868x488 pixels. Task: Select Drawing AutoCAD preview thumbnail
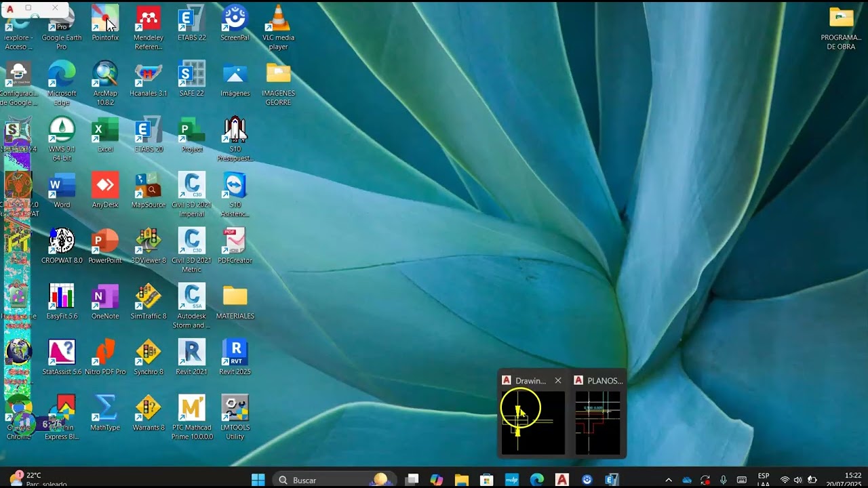pos(532,422)
